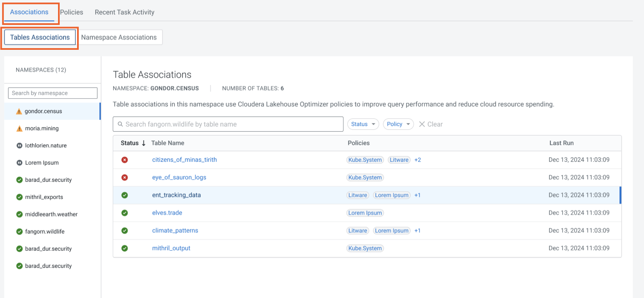The image size is (644, 298).
Task: Click the Table Name column header
Action: pyautogui.click(x=168, y=143)
